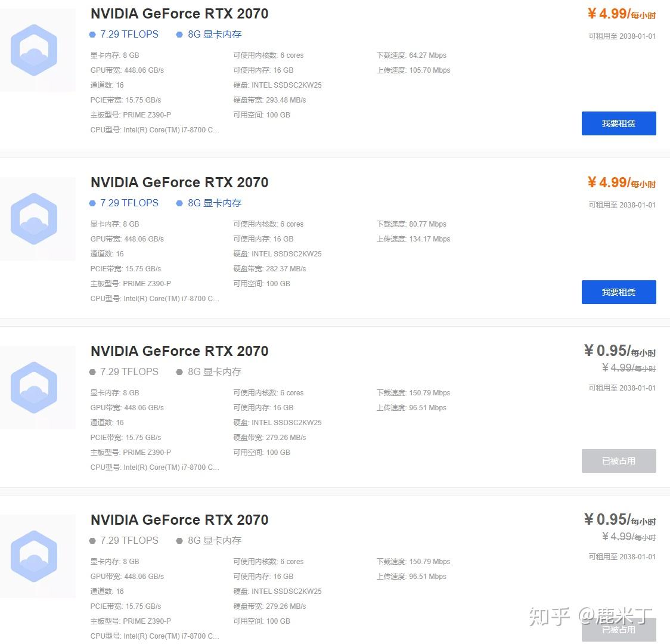Click the orange ¥4.99 price of the 80.77 Mbps listing
This screenshot has width=670, height=644.
point(622,182)
